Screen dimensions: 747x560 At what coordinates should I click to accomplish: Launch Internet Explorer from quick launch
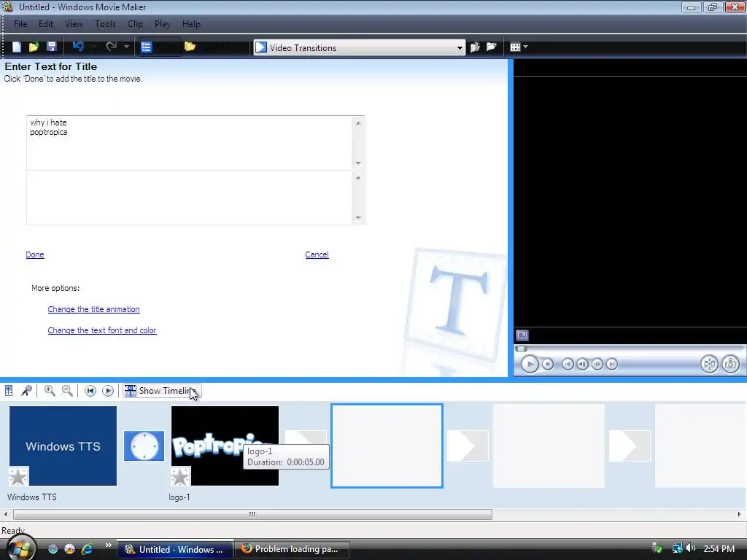tap(87, 549)
